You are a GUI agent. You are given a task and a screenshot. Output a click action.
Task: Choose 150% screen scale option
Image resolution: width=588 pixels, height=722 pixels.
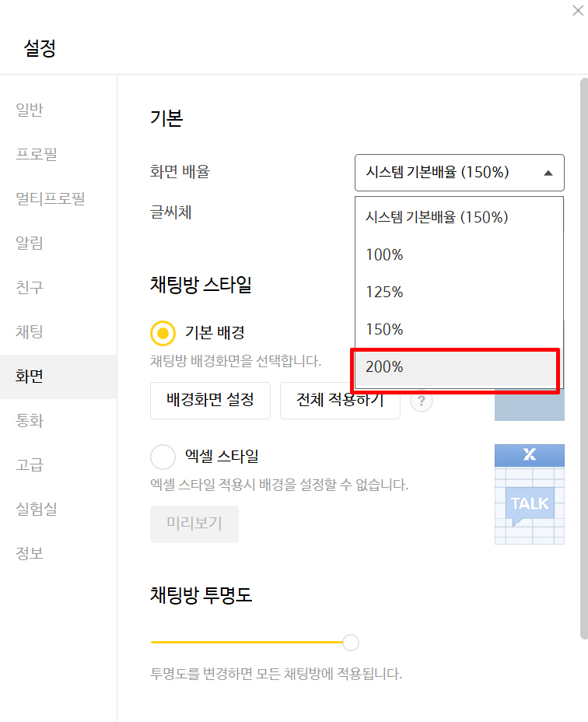pos(459,329)
